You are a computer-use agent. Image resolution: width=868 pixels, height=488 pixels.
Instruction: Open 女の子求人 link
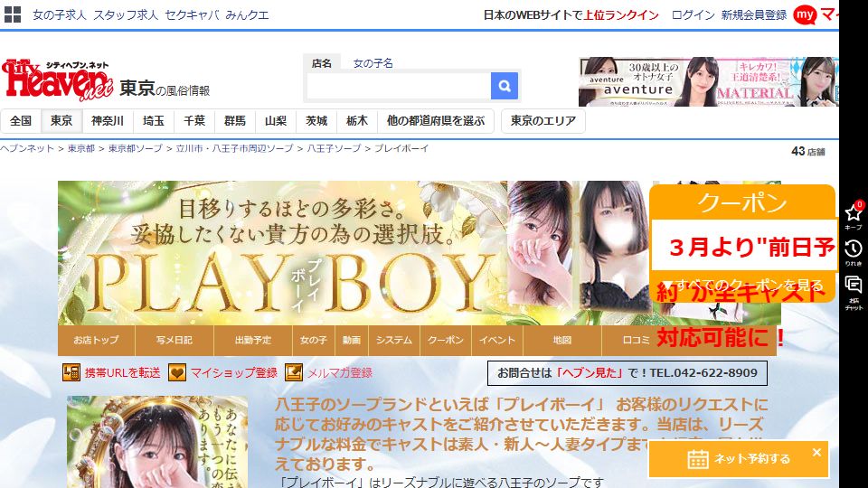coord(60,15)
